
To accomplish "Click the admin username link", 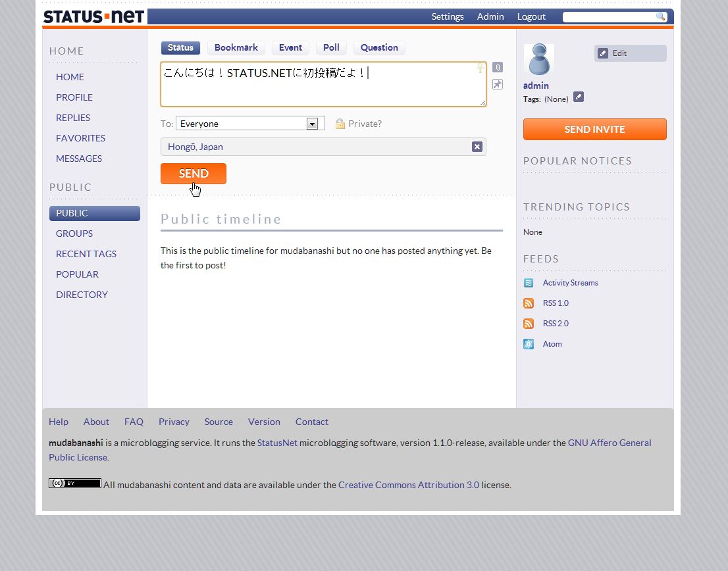I will 536,86.
